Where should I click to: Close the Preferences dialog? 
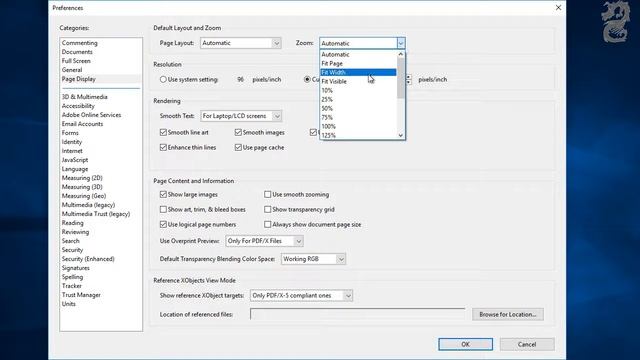coord(558,8)
